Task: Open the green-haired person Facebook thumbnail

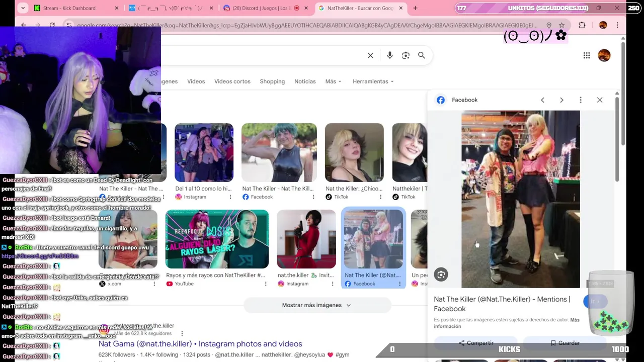Action: pos(279,152)
